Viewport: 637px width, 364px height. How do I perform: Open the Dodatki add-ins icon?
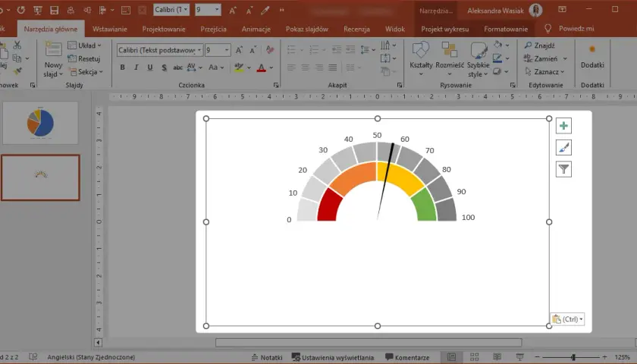point(592,49)
